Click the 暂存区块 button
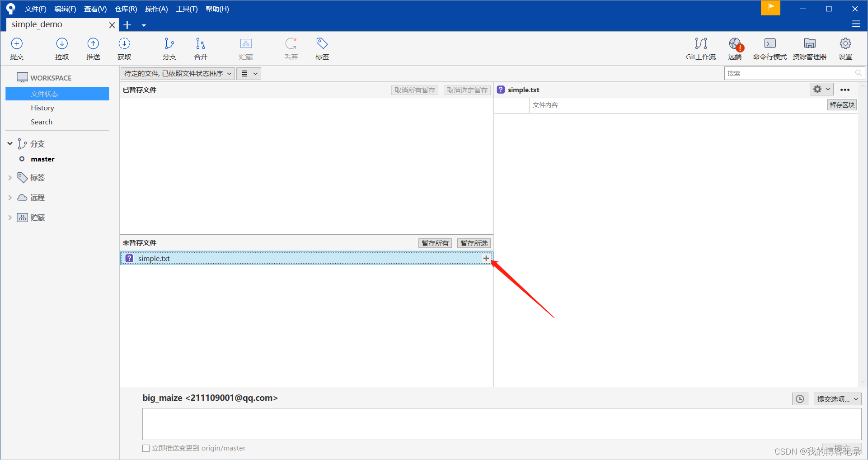The image size is (868, 460). 842,105
